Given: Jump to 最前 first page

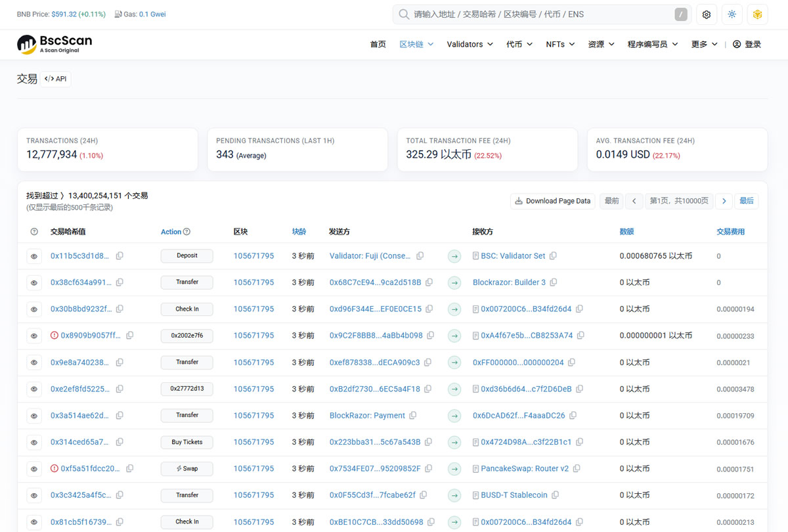Looking at the screenshot, I should 611,201.
